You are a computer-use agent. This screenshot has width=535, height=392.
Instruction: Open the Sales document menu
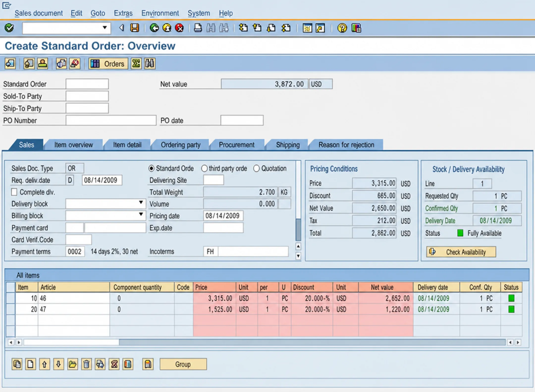tap(39, 13)
